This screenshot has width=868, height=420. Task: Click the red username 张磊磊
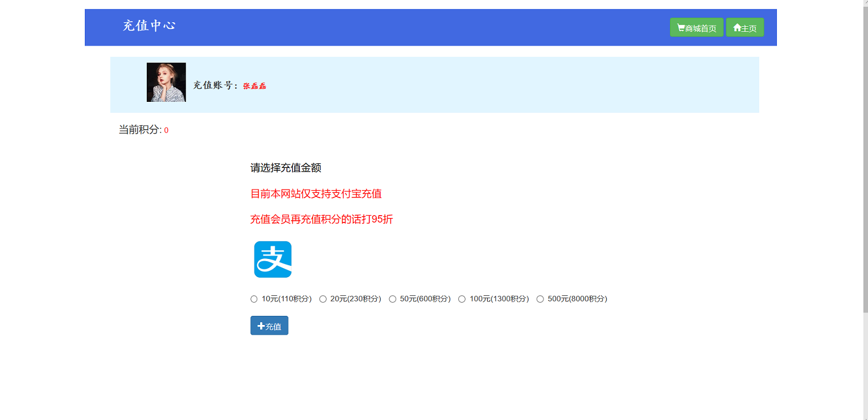pyautogui.click(x=254, y=86)
